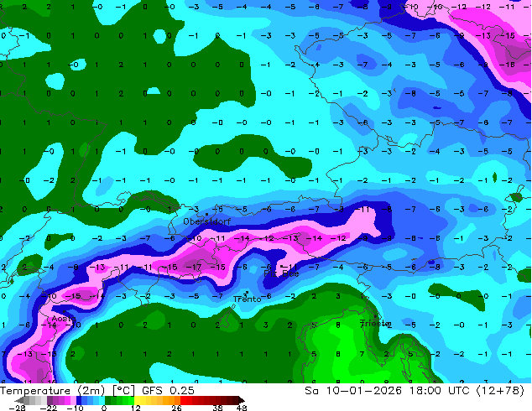Click the Trento city label

point(247,299)
